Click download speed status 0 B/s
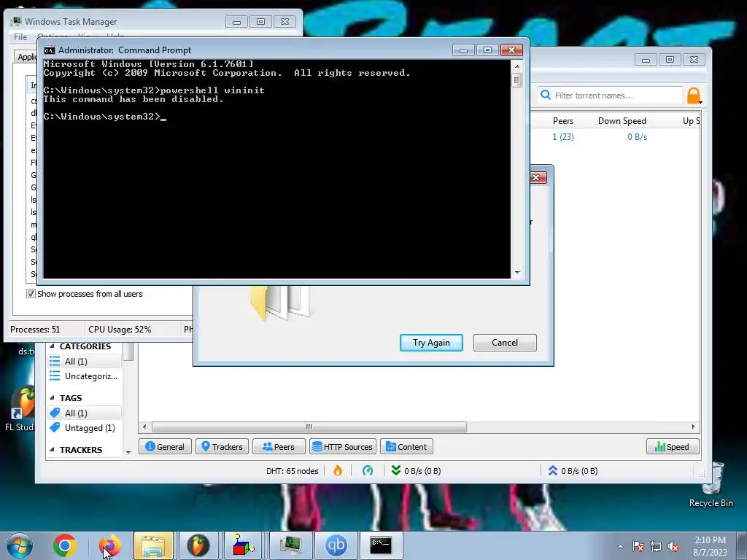Screen dimensions: 747x560 click(416, 471)
